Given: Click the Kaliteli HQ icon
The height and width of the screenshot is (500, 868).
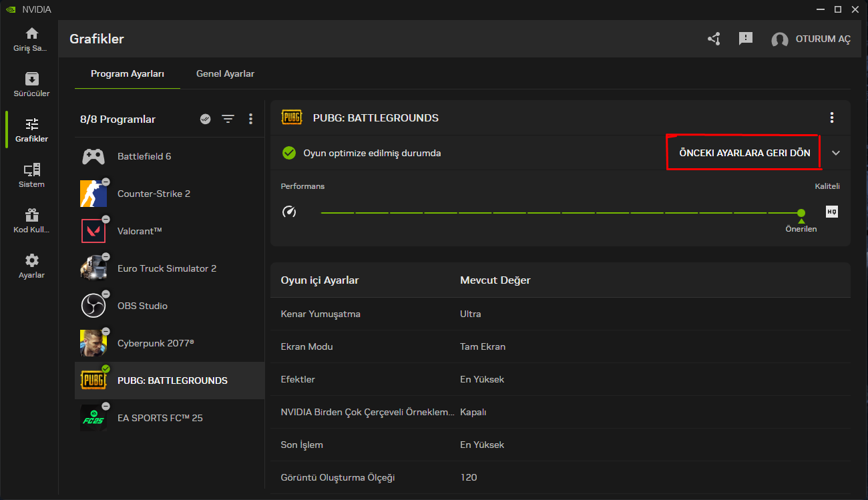Looking at the screenshot, I should click(832, 212).
